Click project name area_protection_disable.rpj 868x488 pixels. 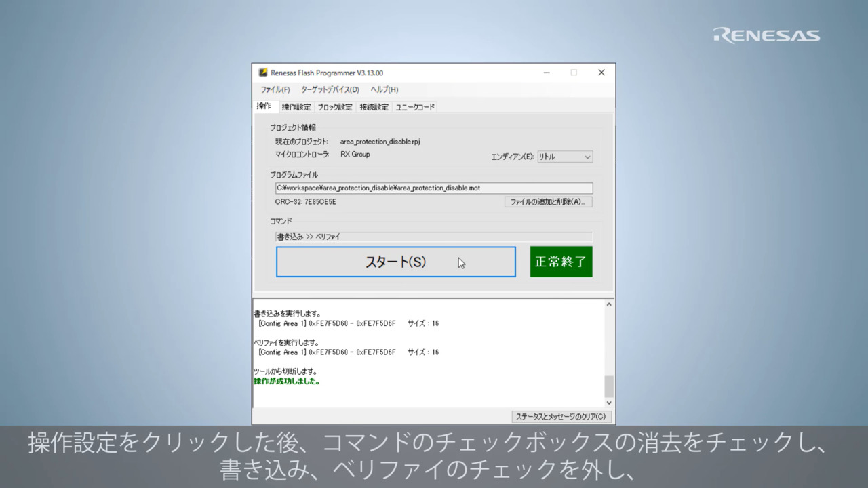(380, 142)
